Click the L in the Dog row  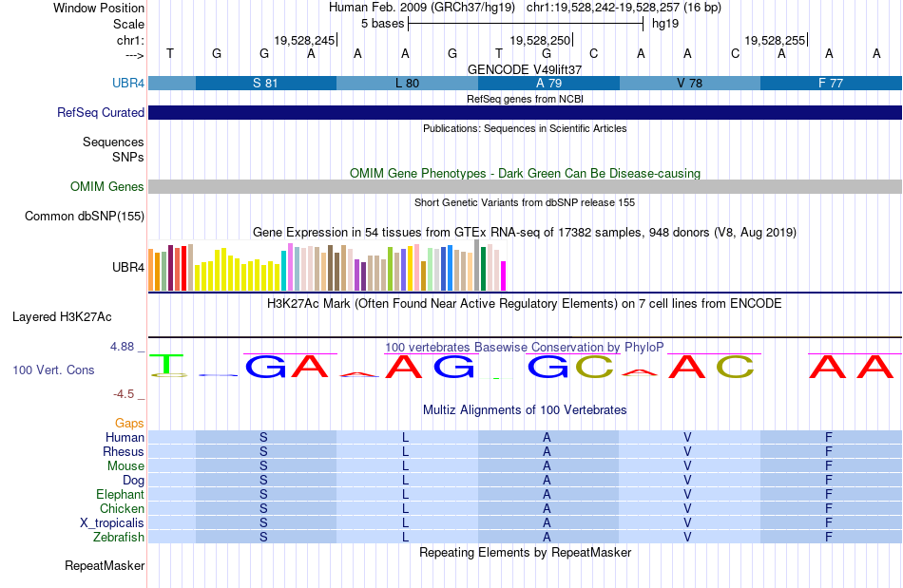406,481
